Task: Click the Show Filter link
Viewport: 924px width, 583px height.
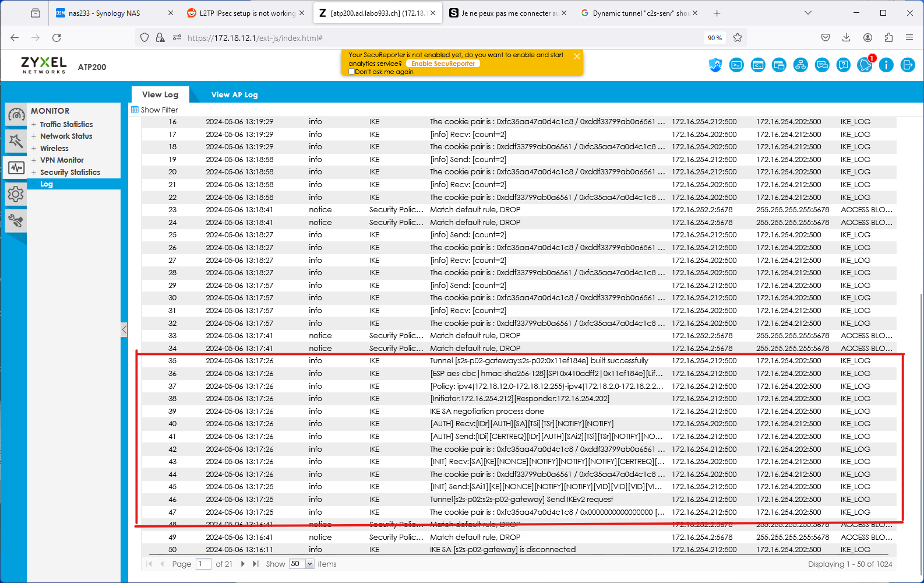Action: (x=154, y=110)
